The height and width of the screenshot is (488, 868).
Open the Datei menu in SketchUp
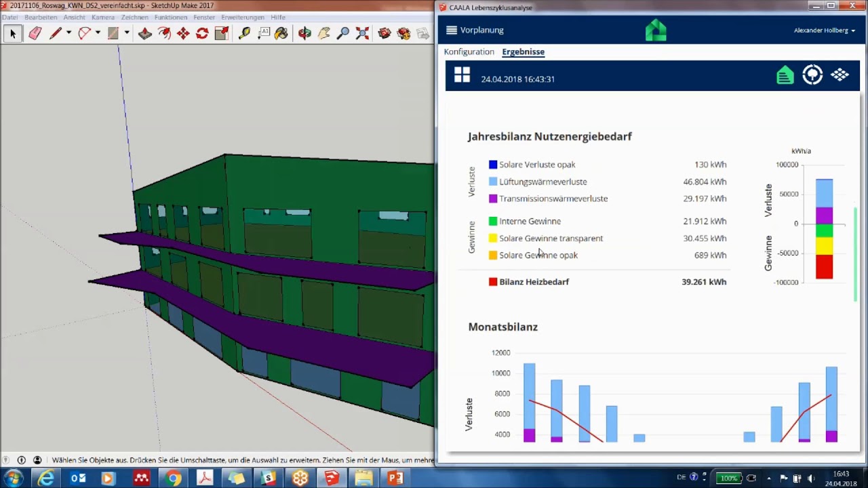[9, 17]
